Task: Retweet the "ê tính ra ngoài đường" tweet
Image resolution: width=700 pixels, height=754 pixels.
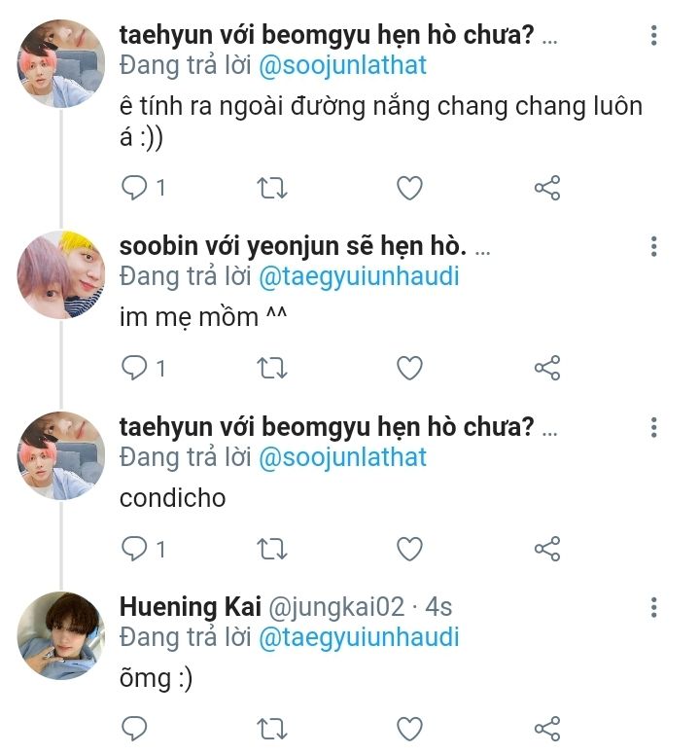Action: pos(273,188)
